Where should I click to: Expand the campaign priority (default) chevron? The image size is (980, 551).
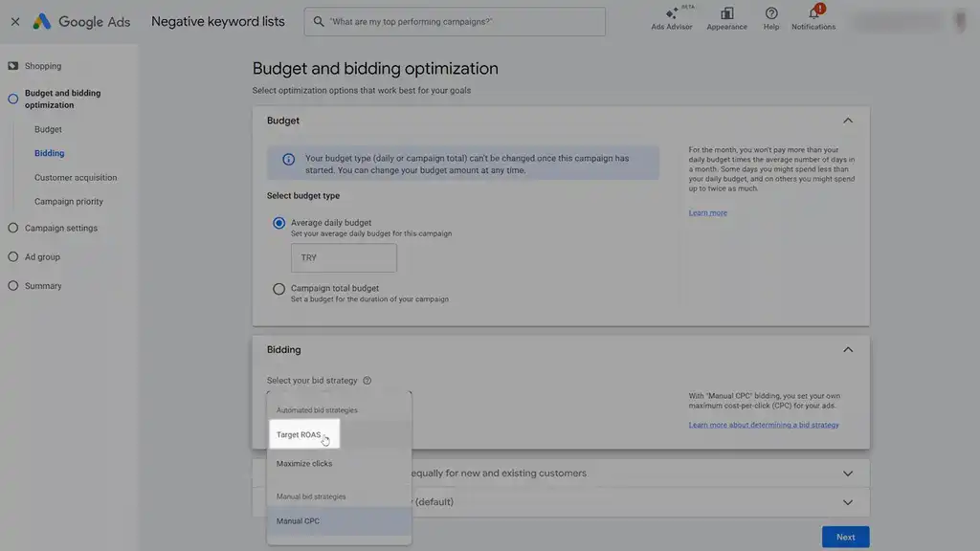coord(848,502)
